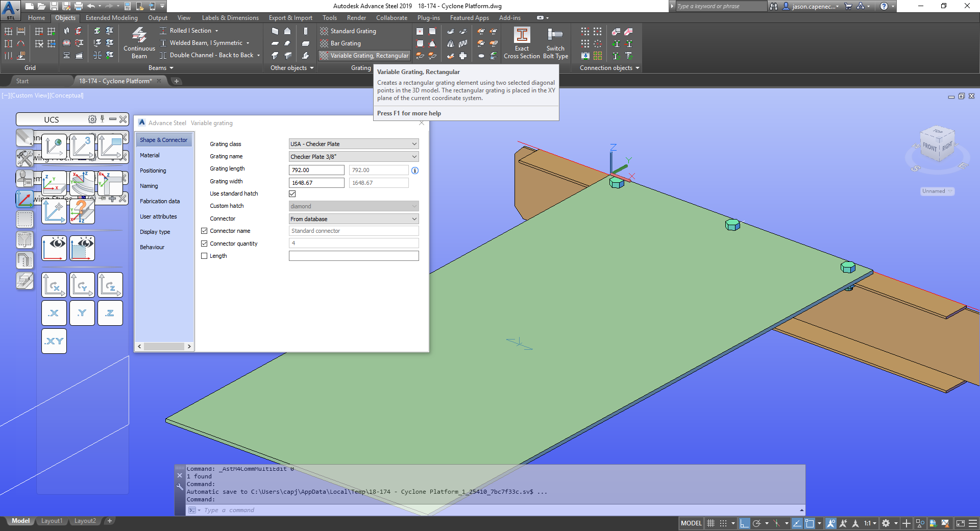Enable the Length checkbox
Image resolution: width=980 pixels, height=531 pixels.
[x=204, y=256]
